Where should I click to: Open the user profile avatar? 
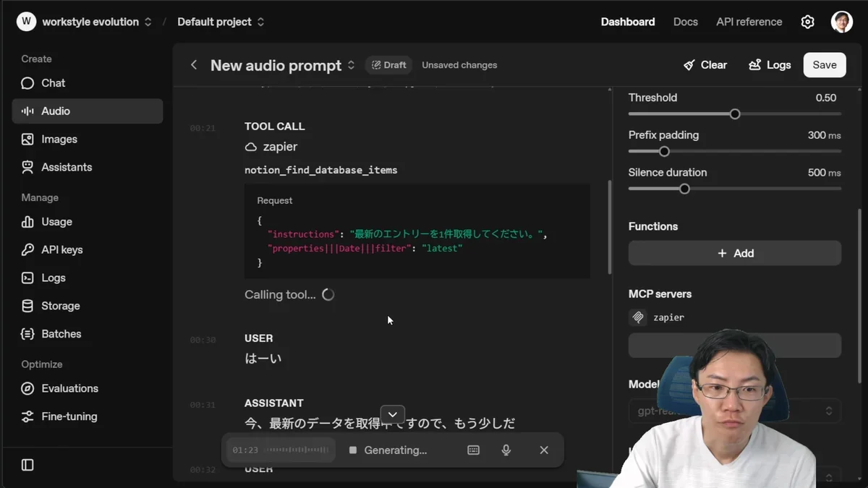click(842, 22)
